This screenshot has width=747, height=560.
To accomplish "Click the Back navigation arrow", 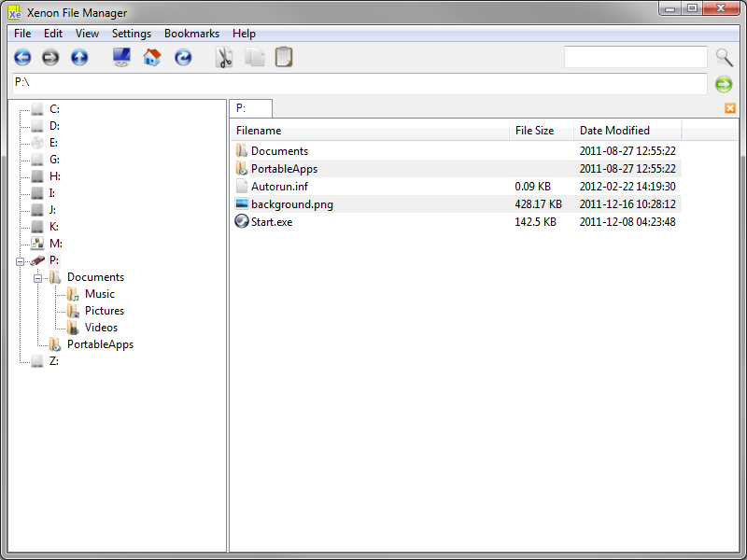I will coord(22,58).
